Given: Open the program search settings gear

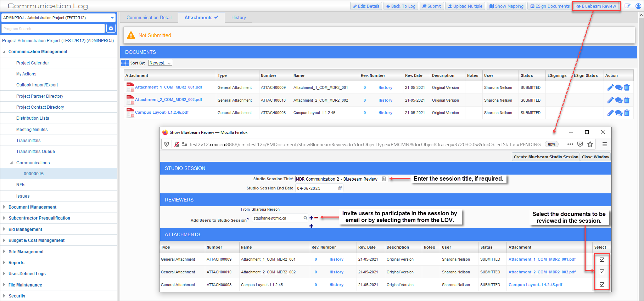Looking at the screenshot, I should [x=111, y=28].
